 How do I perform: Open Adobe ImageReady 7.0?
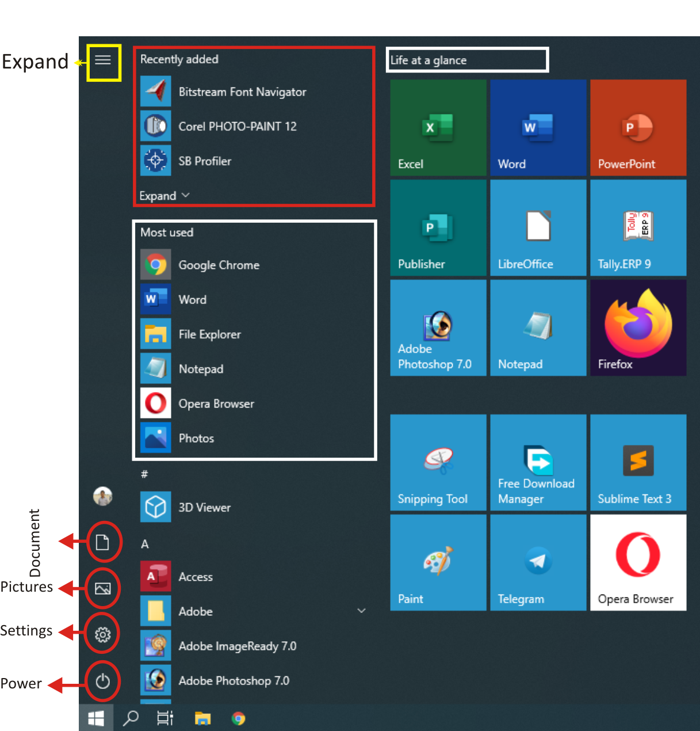point(255,646)
